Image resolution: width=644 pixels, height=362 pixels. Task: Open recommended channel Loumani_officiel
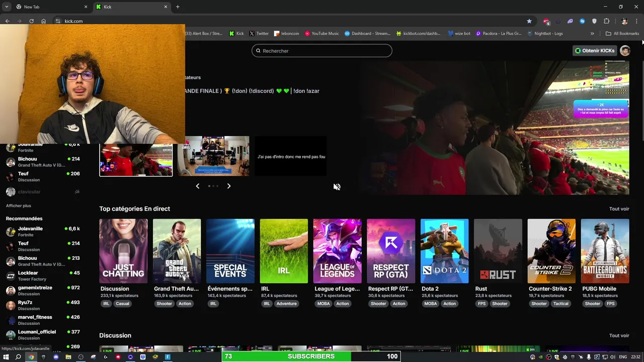[43, 334]
